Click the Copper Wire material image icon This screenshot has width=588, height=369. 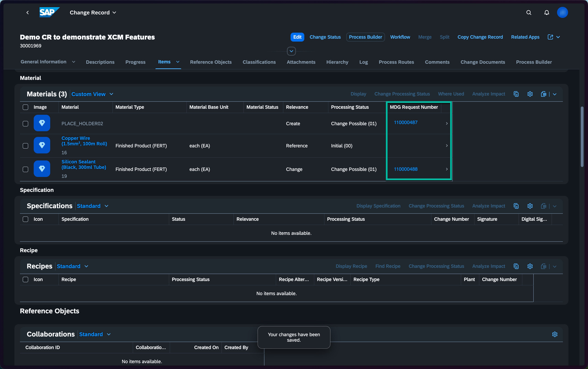point(42,145)
